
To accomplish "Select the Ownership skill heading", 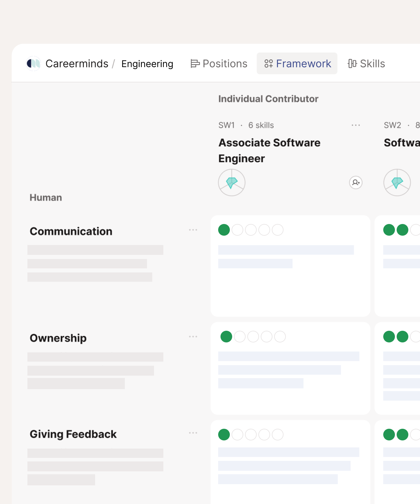I will [58, 338].
